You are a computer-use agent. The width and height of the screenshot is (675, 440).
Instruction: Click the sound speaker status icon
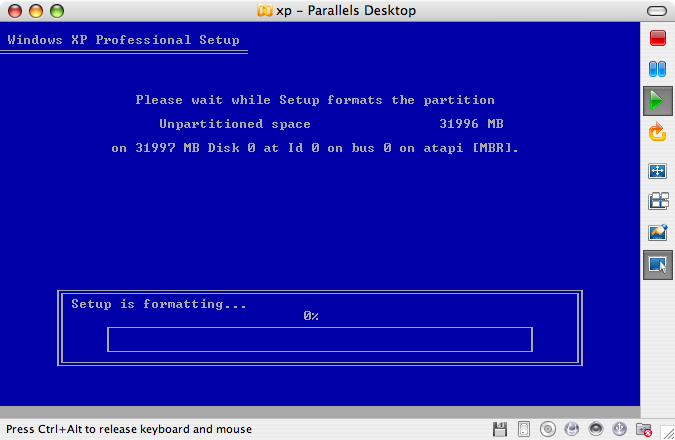point(596,429)
